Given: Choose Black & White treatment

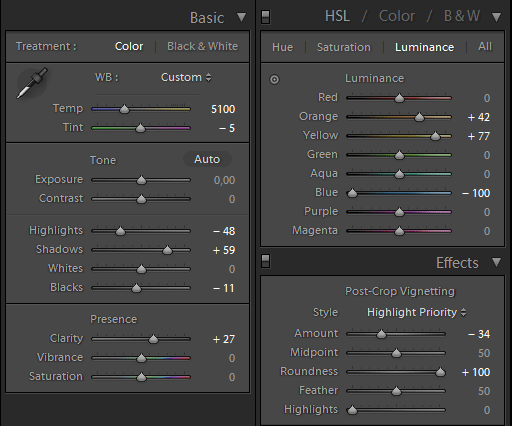Looking at the screenshot, I should [x=203, y=46].
